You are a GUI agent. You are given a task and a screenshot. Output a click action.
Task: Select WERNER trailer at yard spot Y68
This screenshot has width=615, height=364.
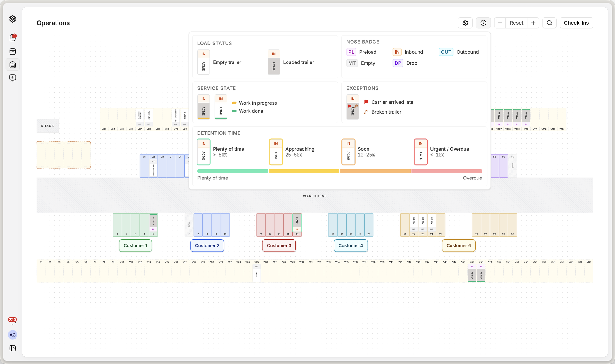149,118
